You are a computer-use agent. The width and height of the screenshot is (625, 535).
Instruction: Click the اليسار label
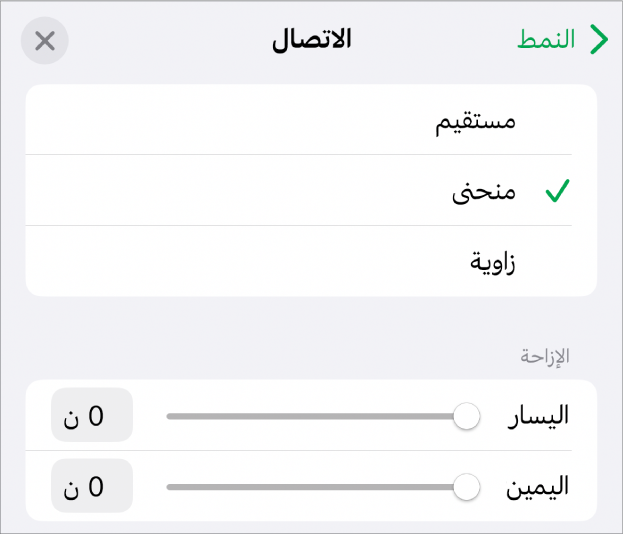[x=540, y=416]
